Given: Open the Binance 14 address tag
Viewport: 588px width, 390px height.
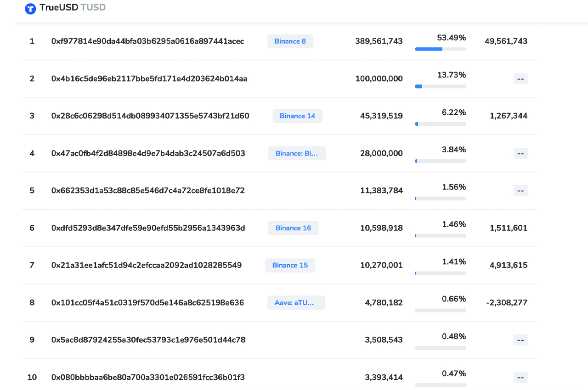Looking at the screenshot, I should 297,116.
